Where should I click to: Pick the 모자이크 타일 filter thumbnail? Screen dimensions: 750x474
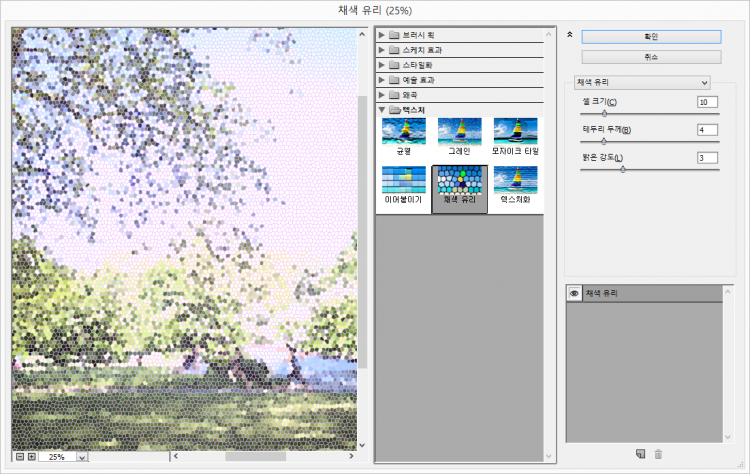coord(515,133)
